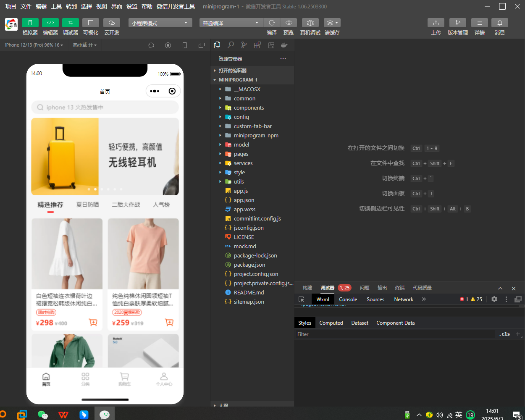The width and height of the screenshot is (525, 420).
Task: Click the simulator phone device icon
Action: 185,45
